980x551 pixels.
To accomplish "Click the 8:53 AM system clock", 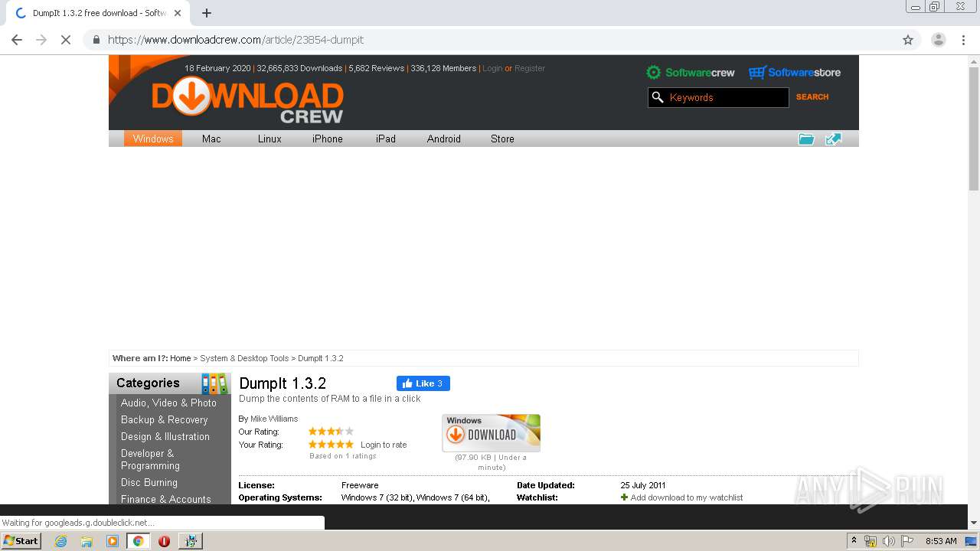I will pyautogui.click(x=941, y=541).
